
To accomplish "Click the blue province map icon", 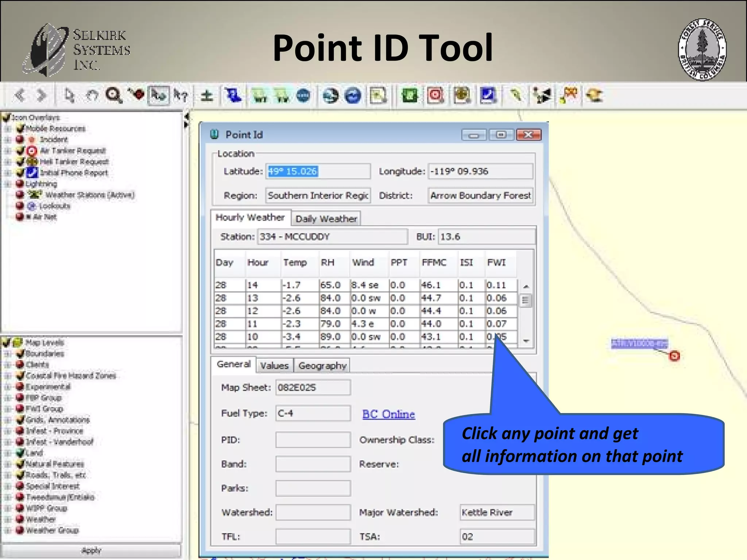I will coord(233,96).
